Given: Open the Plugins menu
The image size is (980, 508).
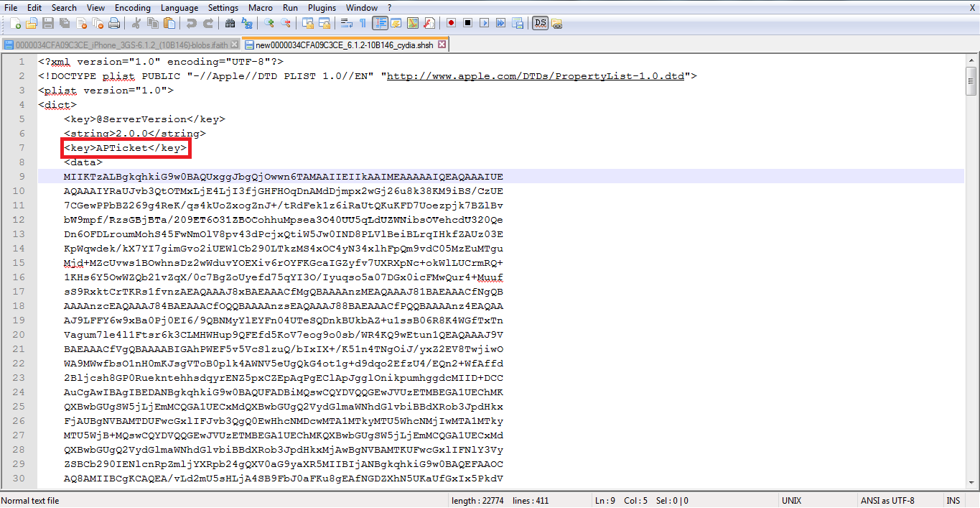Looking at the screenshot, I should (322, 7).
